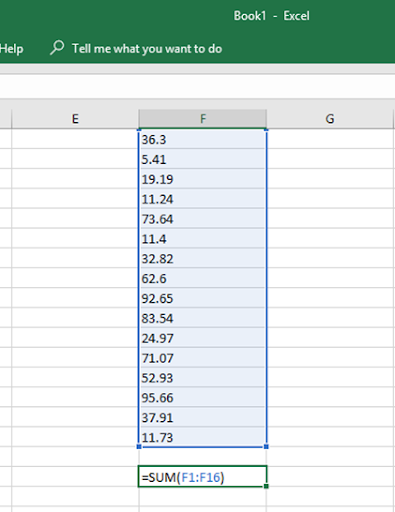Click the cell containing 11.4
395x512 pixels.
click(x=203, y=239)
